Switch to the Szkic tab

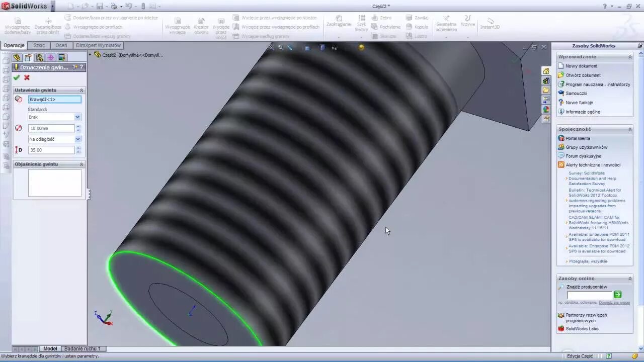click(x=39, y=45)
